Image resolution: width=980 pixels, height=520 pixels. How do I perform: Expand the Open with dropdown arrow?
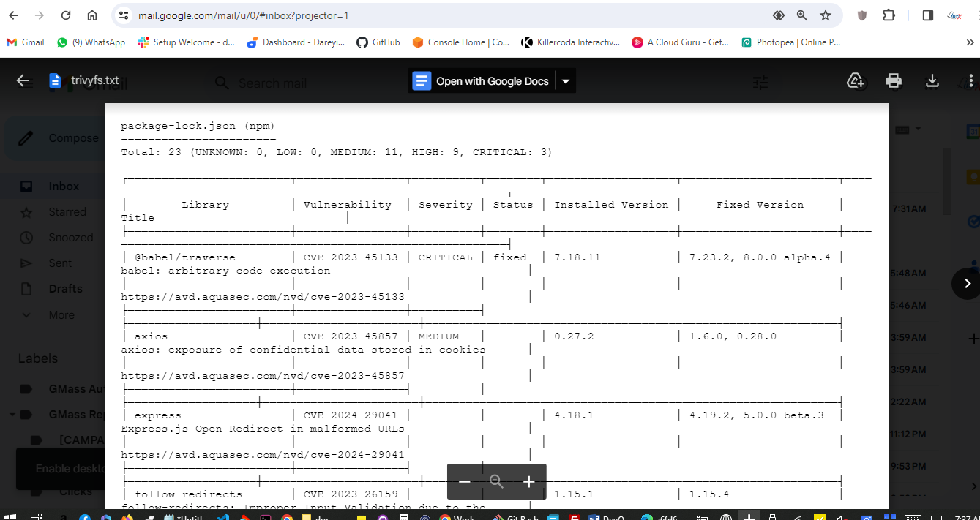pyautogui.click(x=566, y=81)
